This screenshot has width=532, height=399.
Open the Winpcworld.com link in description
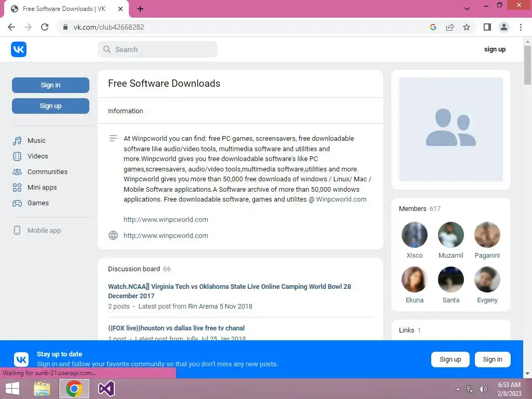click(341, 199)
